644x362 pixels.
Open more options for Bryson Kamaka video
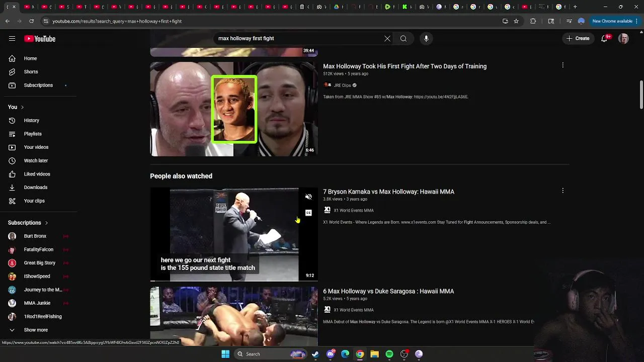562,191
